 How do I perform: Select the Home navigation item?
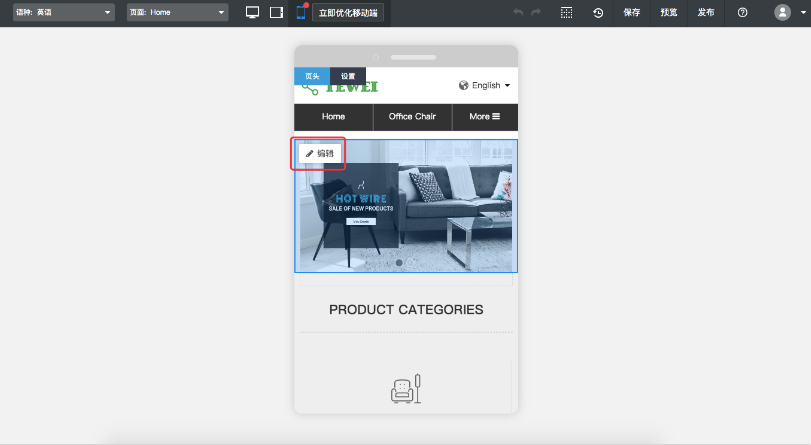click(333, 117)
